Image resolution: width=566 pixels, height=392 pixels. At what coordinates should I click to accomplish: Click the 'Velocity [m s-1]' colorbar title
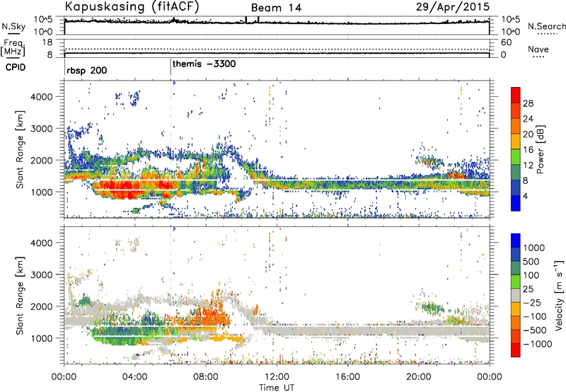point(559,295)
